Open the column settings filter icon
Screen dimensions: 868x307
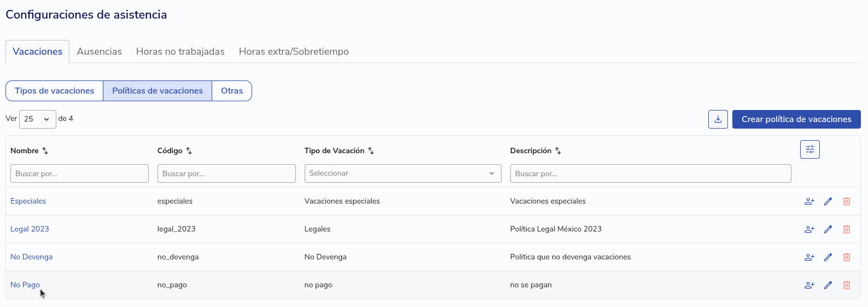point(809,149)
